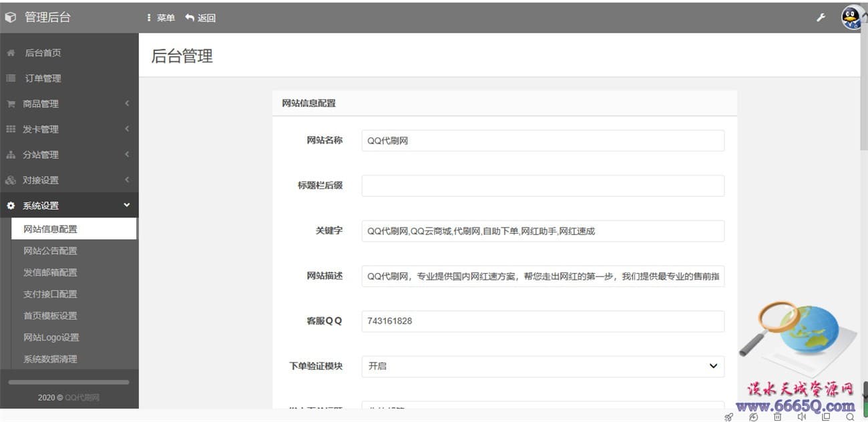Expand the 商品管理 chevron
The width and height of the screenshot is (868, 422).
pyautogui.click(x=127, y=103)
